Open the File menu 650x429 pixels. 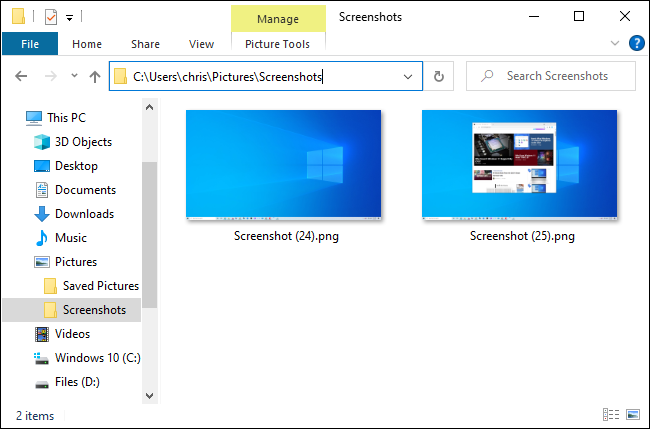[30, 44]
